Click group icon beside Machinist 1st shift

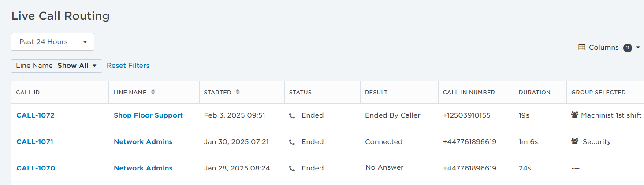(574, 115)
